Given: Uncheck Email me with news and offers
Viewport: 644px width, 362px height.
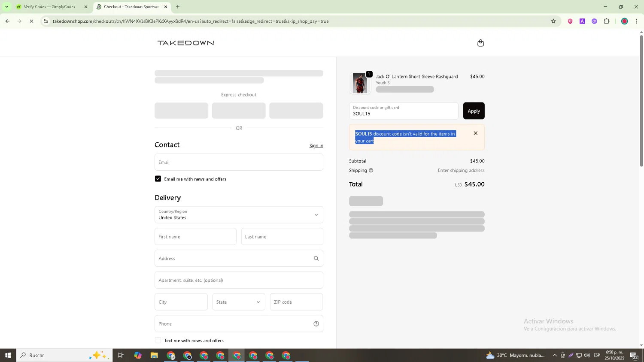Looking at the screenshot, I should 158,179.
